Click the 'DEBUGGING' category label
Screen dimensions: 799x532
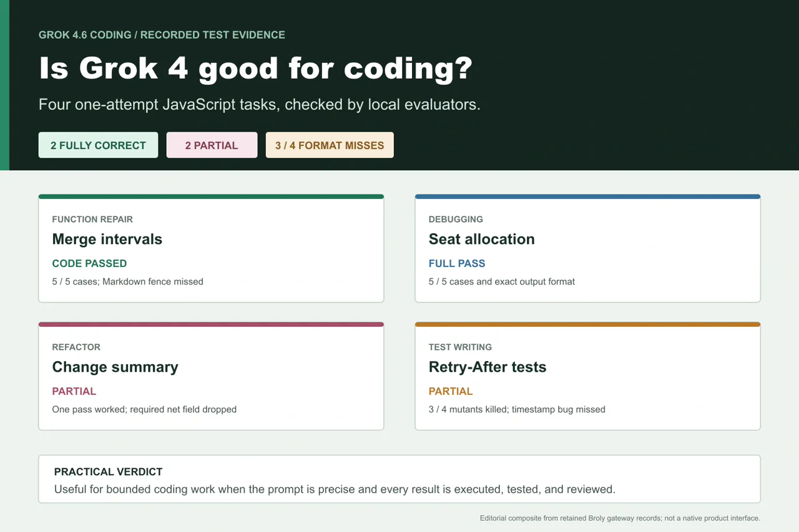point(456,219)
